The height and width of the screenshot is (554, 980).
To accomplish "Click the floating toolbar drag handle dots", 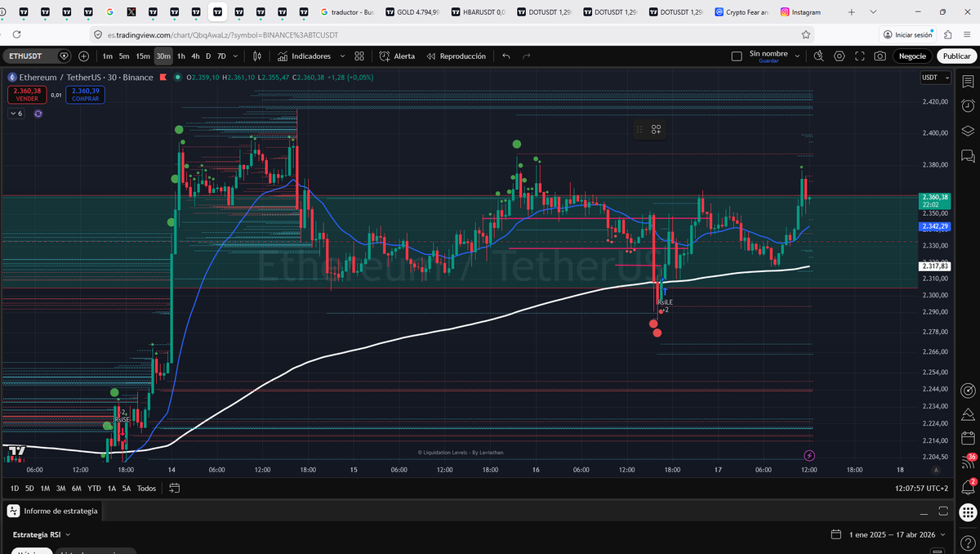I will [x=639, y=129].
